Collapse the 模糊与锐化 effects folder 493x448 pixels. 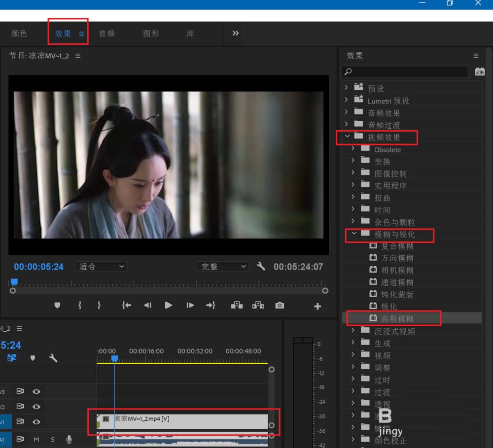353,235
